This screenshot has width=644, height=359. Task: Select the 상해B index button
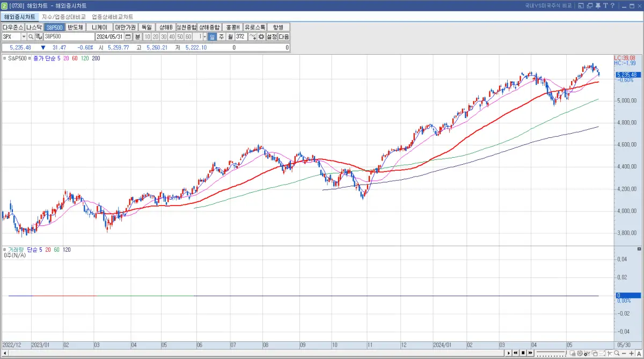tap(166, 27)
